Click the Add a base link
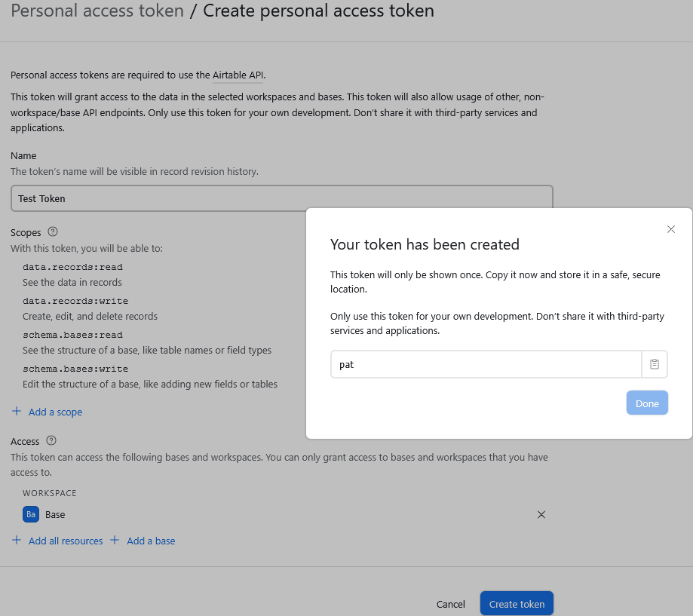Screen dimensions: 693x616 150,541
